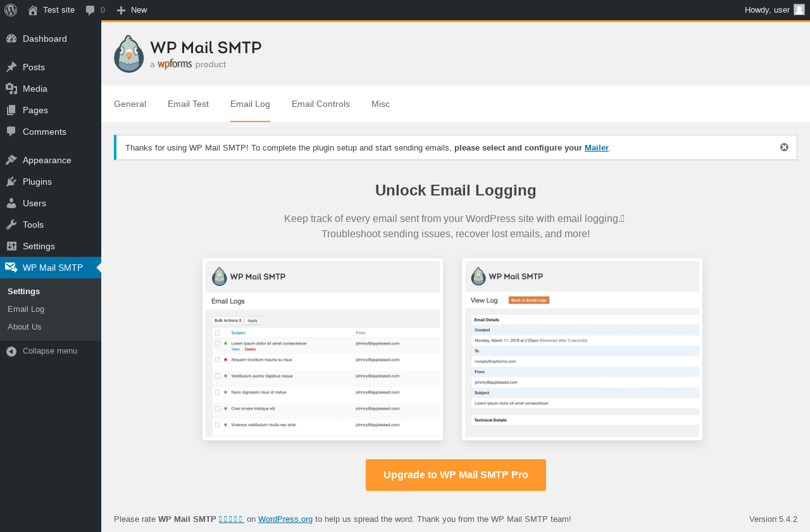810x532 pixels.
Task: Open the Email Controls tab
Action: pos(321,104)
